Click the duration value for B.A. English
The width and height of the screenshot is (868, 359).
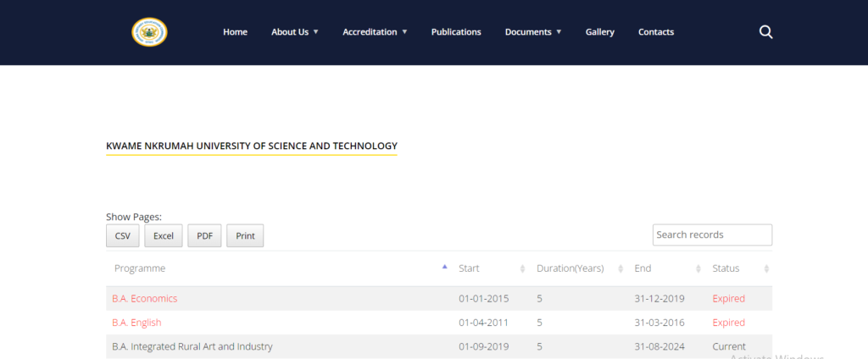click(540, 323)
